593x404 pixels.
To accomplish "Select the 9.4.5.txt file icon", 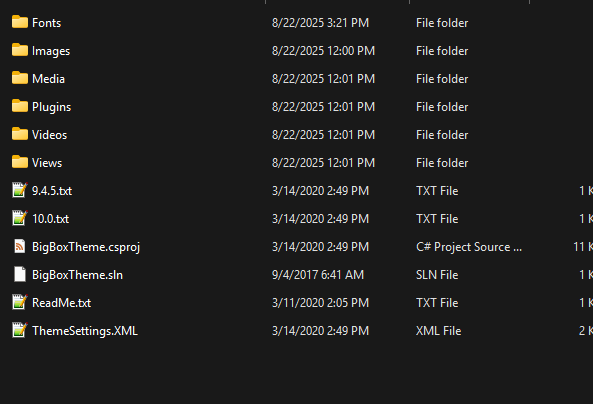I will coord(20,190).
